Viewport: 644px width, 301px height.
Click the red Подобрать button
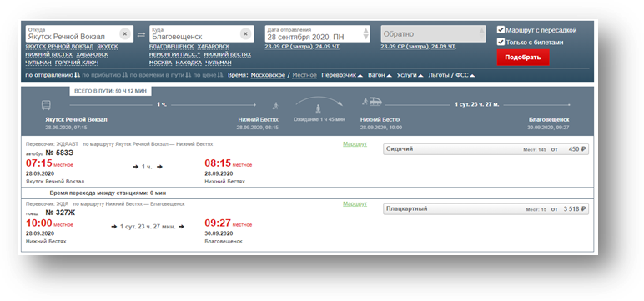[523, 58]
